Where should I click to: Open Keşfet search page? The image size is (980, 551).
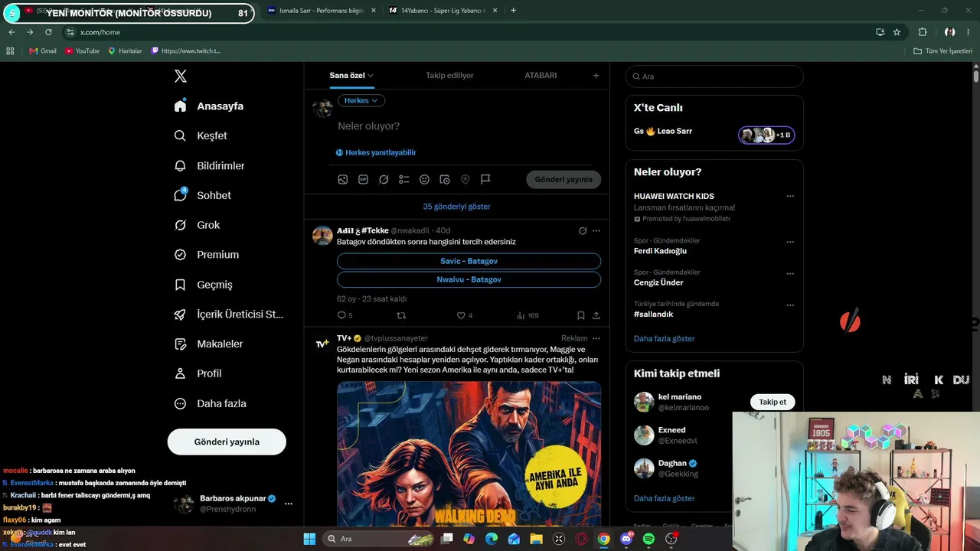201,135
